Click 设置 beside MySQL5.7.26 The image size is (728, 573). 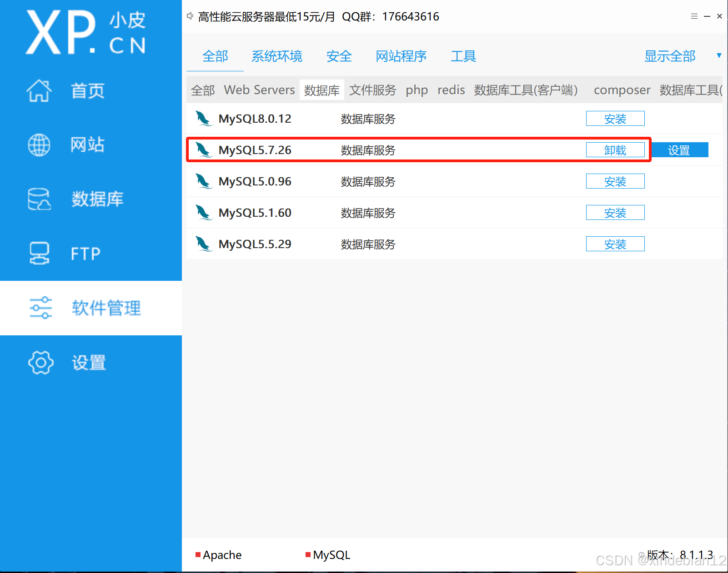pos(679,149)
